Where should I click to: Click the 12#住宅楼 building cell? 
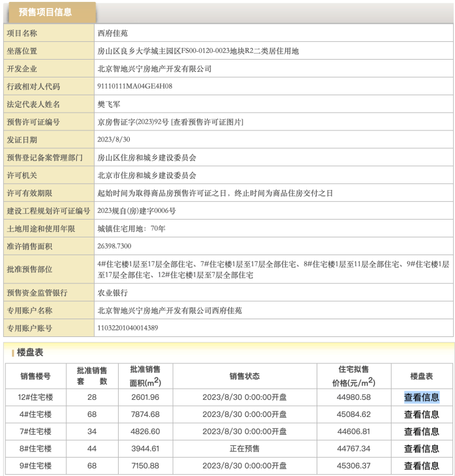(x=36, y=397)
